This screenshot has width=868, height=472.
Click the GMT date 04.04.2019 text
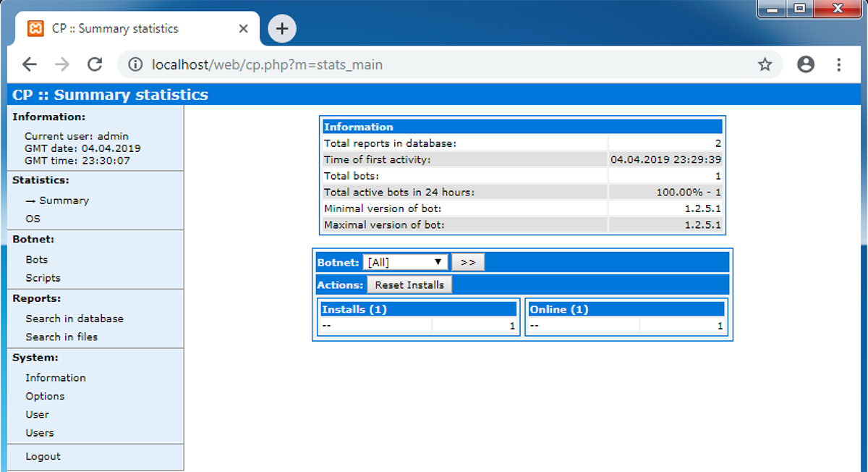[82, 148]
